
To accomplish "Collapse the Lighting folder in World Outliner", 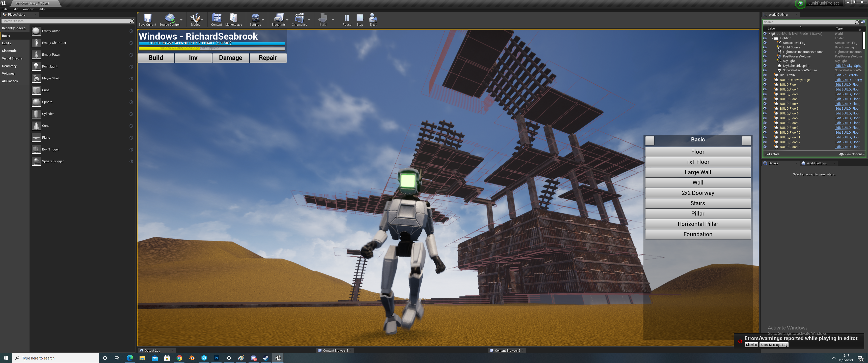I will click(x=773, y=38).
